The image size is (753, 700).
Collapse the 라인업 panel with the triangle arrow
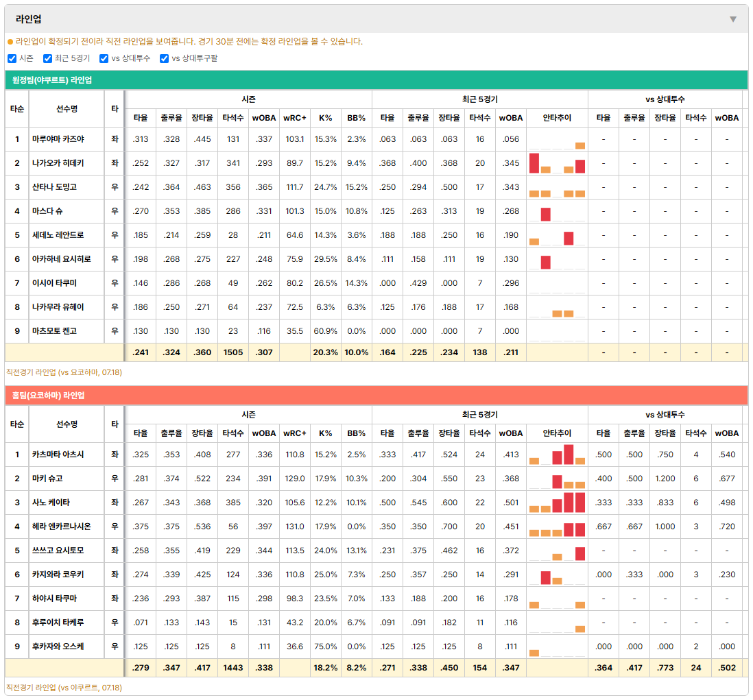pos(733,19)
